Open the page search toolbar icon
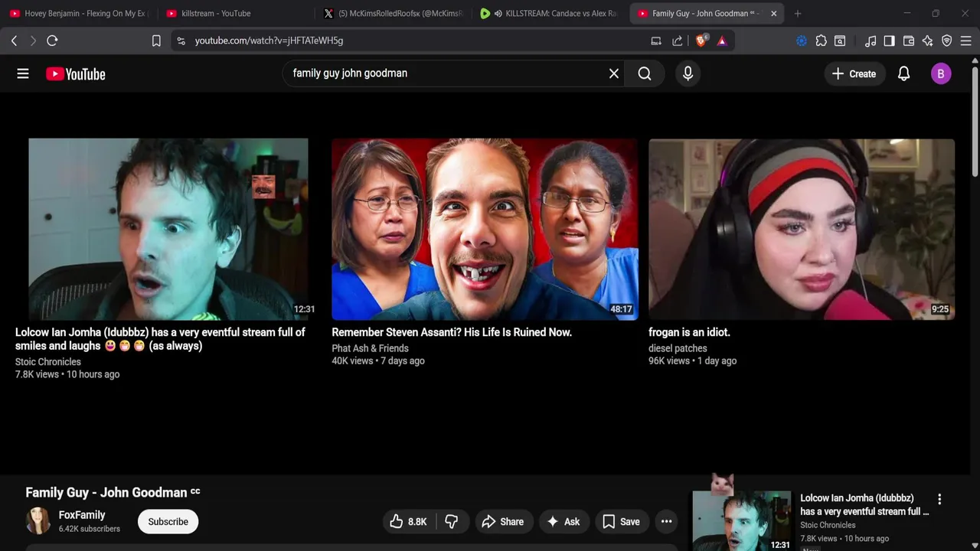 tap(840, 41)
